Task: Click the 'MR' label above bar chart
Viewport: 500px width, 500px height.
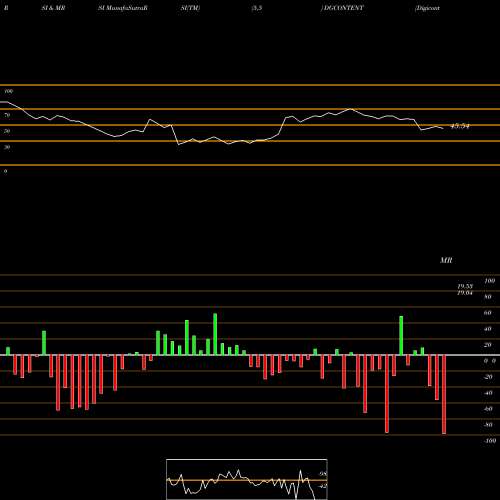Action: [x=446, y=260]
